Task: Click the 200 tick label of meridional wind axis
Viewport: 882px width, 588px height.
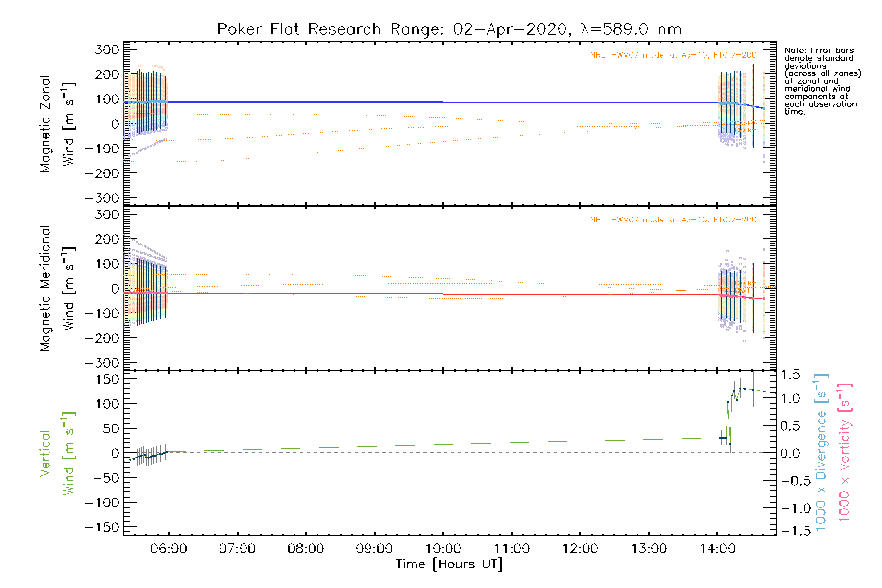Action: click(x=107, y=240)
